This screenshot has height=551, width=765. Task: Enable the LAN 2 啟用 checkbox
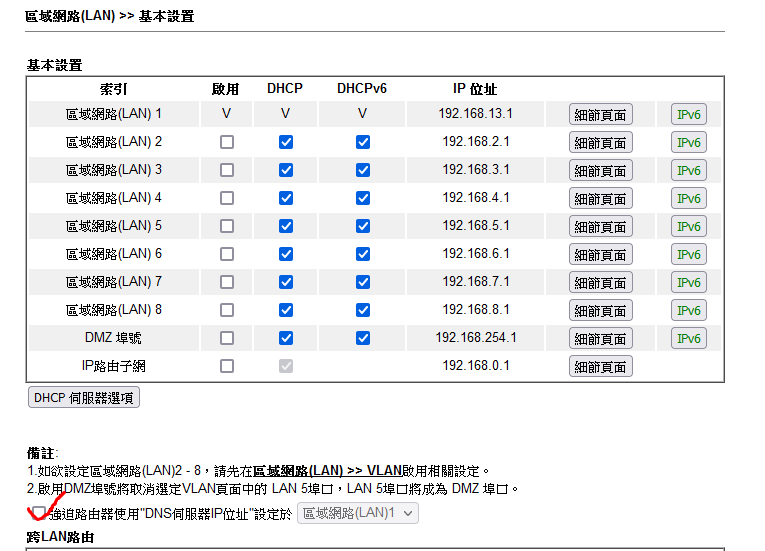click(227, 142)
